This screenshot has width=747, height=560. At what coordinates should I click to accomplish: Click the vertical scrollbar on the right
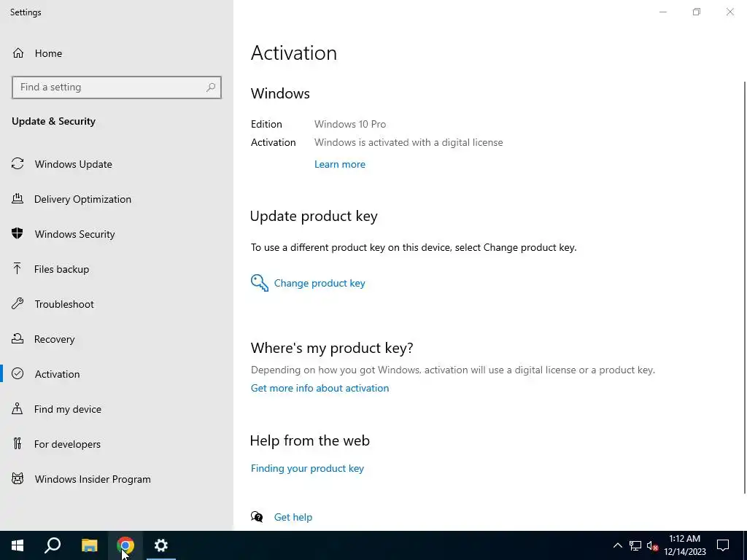(x=745, y=287)
